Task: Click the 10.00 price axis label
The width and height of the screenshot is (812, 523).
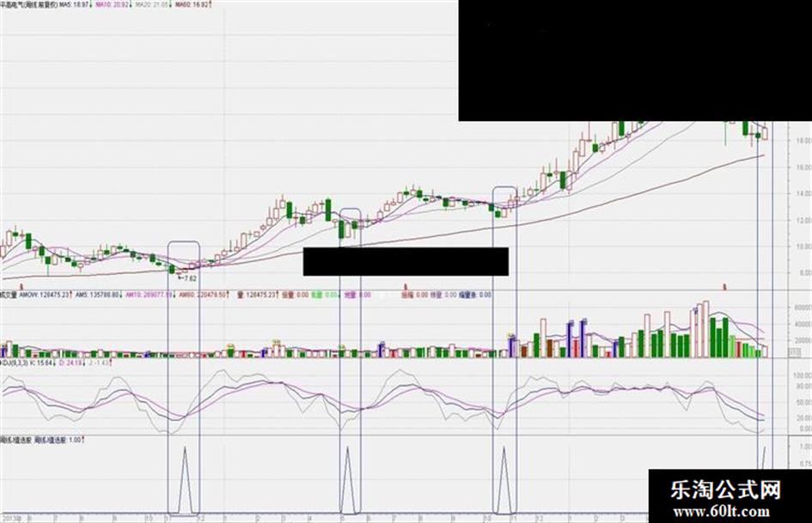Action: coord(803,247)
